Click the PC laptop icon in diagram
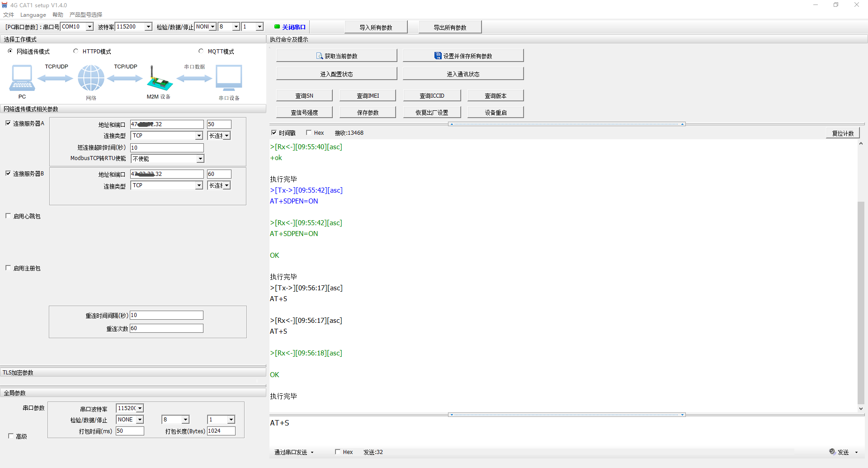 pos(22,78)
